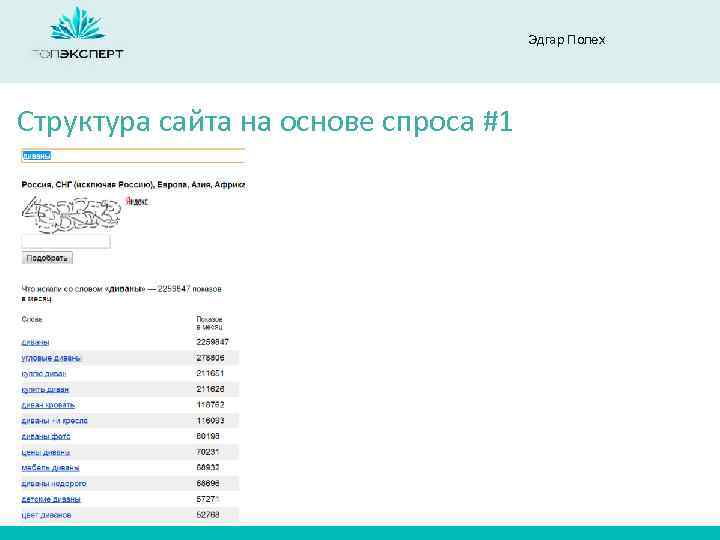Open the 'детские диваны' keyword link
The width and height of the screenshot is (720, 540).
[x=51, y=499]
